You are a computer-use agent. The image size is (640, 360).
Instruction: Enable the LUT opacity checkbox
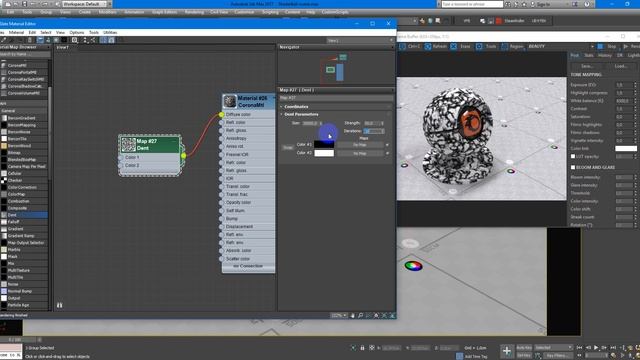(573, 157)
